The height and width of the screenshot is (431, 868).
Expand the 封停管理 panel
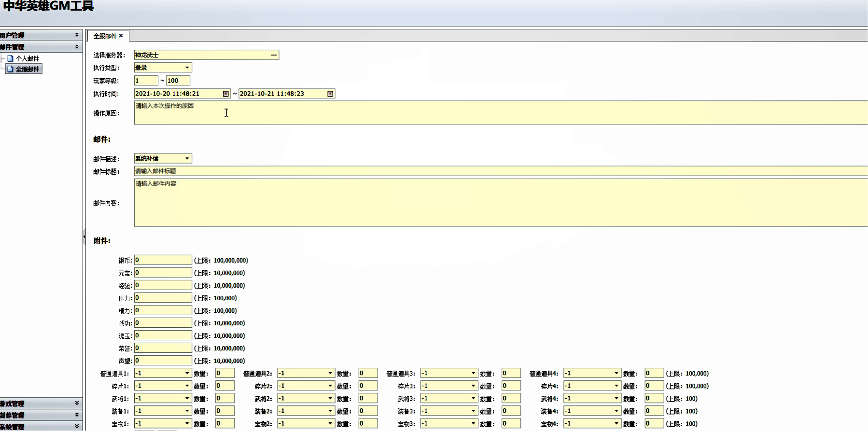pyautogui.click(x=77, y=415)
